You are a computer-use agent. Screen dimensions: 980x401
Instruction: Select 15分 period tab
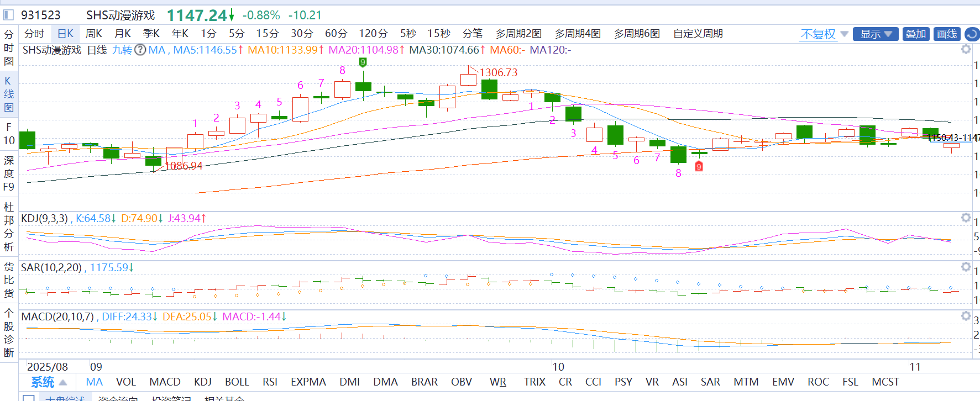coord(268,34)
